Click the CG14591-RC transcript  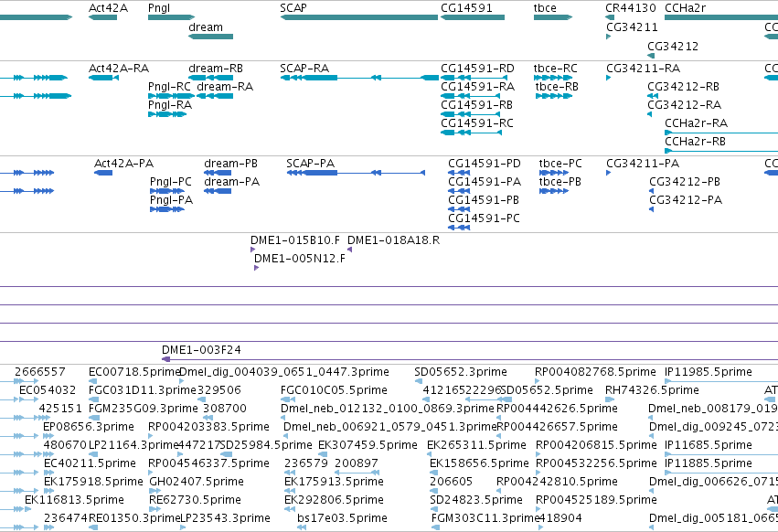pyautogui.click(x=470, y=133)
